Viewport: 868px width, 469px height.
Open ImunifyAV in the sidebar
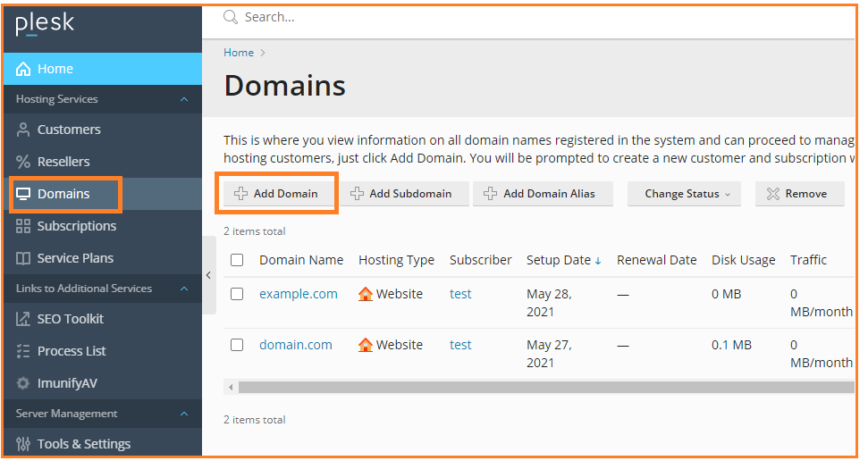103,382
